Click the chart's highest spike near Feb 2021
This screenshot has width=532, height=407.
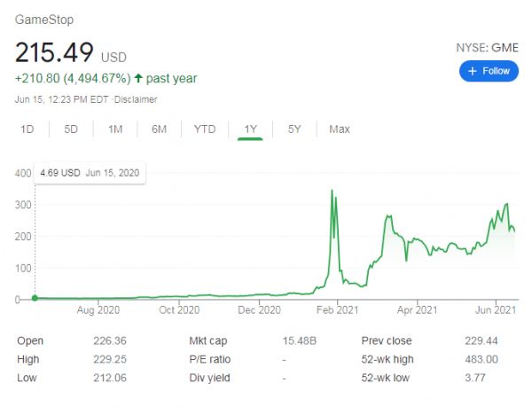[332, 191]
